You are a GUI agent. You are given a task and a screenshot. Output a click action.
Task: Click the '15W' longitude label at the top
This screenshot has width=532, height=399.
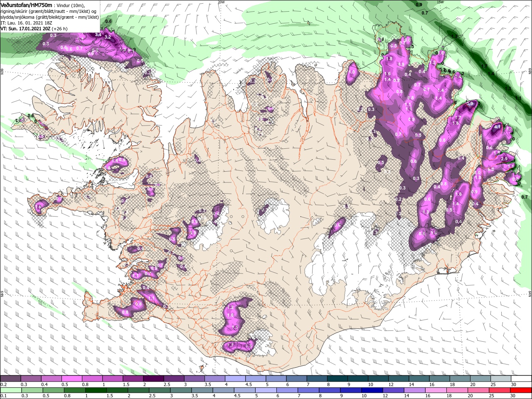[440, 2]
